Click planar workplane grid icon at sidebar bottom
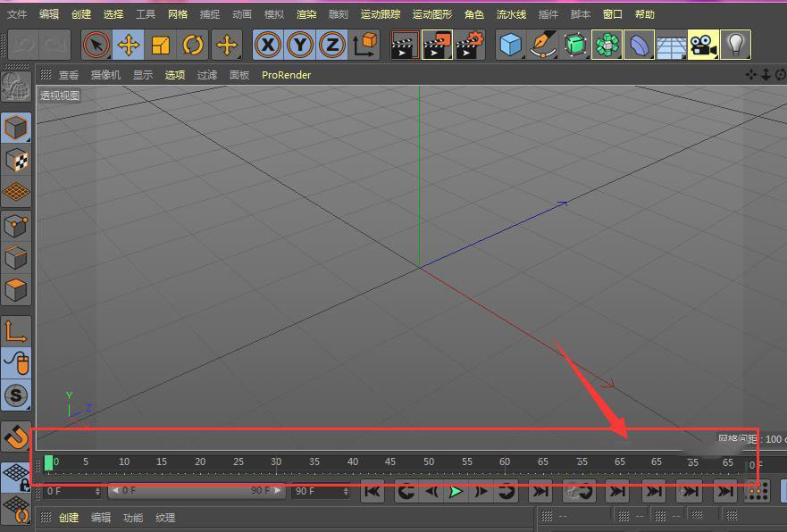Viewport: 787px width, 532px height. (15, 510)
